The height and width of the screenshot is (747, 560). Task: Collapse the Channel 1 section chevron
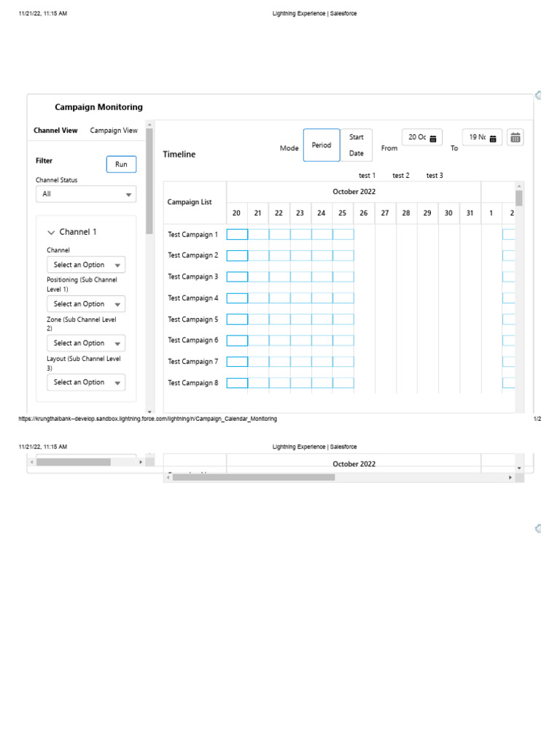[51, 233]
